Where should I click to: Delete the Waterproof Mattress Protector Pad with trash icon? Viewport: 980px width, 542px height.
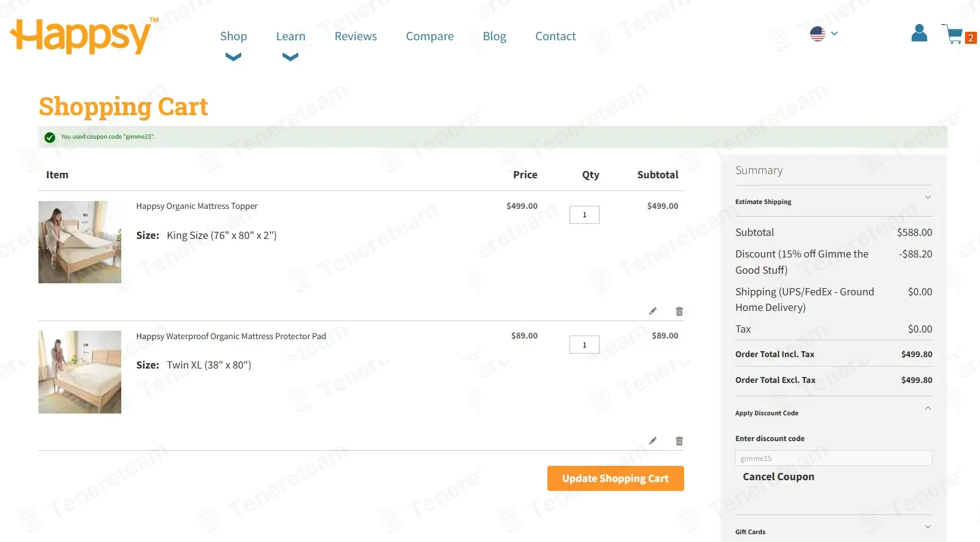[679, 441]
